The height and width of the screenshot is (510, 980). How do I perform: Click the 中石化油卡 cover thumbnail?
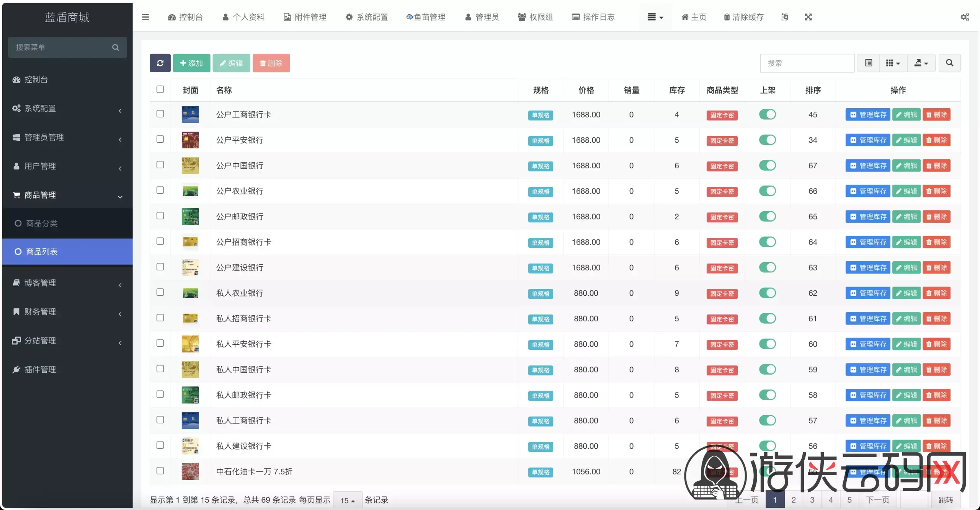click(x=190, y=471)
